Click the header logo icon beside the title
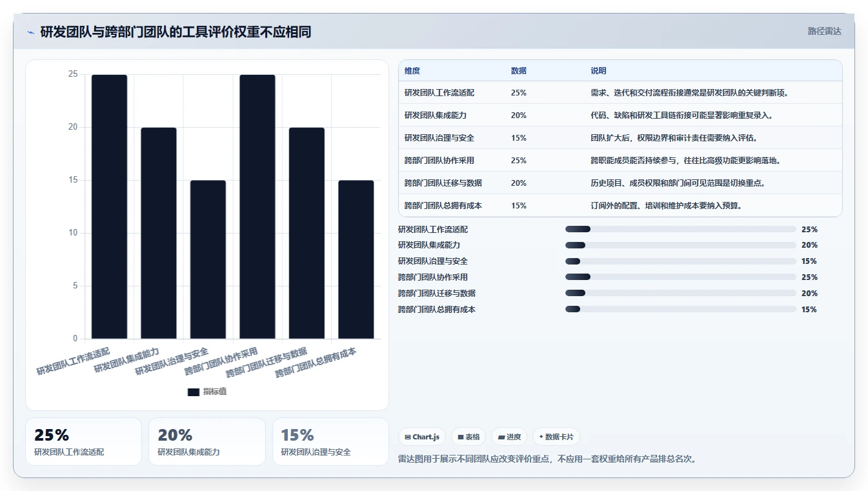Screen dimensions: 868x491 pos(30,32)
